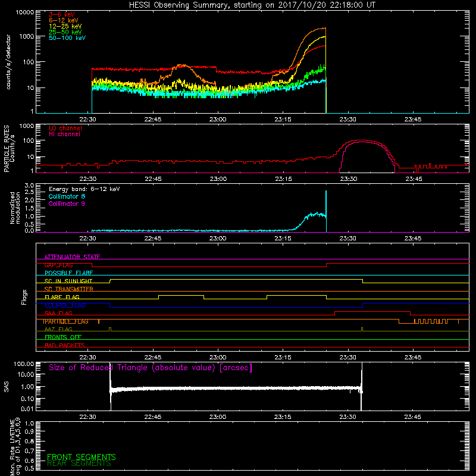The width and height of the screenshot is (476, 476).
Task: Click the FLARE_FLAG label
Action: point(62,297)
